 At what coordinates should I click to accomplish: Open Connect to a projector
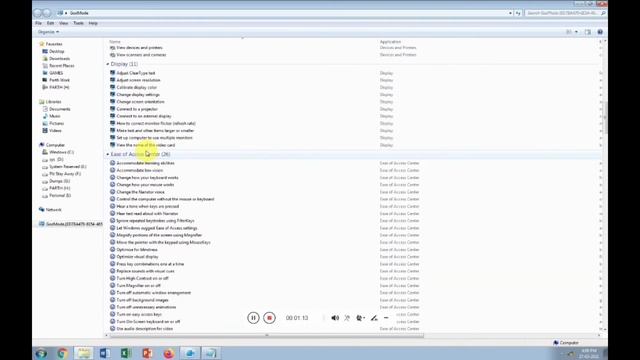137,109
